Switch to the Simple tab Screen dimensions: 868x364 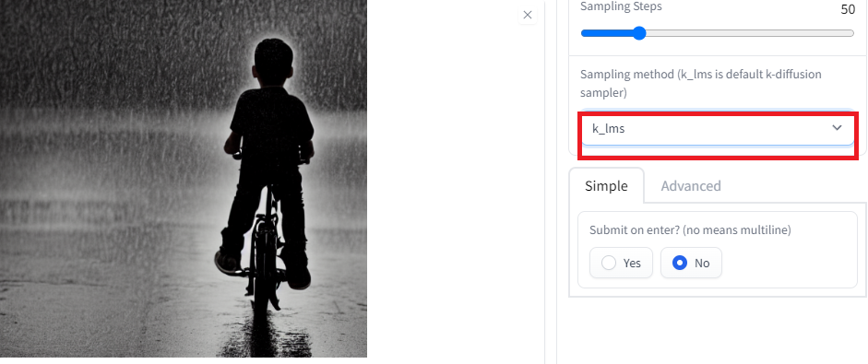[x=606, y=186]
